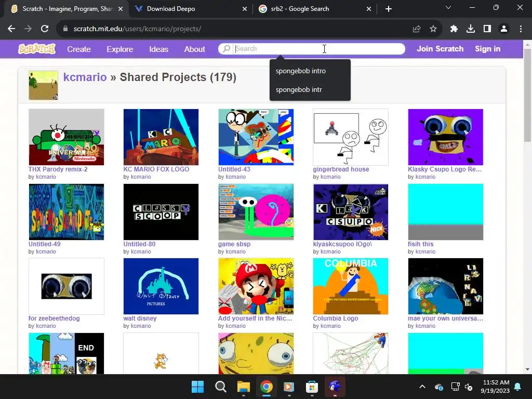Open the Explore menu item
This screenshot has height=399, width=532.
tap(120, 49)
